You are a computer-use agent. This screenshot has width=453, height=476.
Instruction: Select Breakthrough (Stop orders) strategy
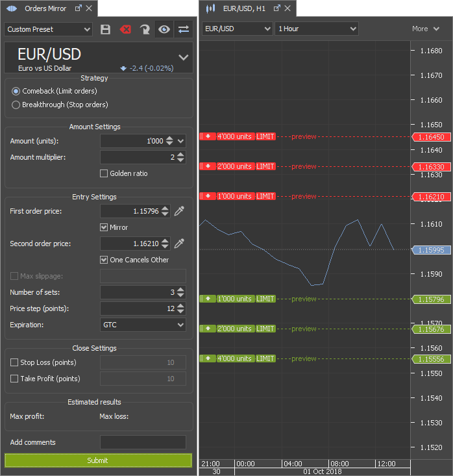coord(16,105)
